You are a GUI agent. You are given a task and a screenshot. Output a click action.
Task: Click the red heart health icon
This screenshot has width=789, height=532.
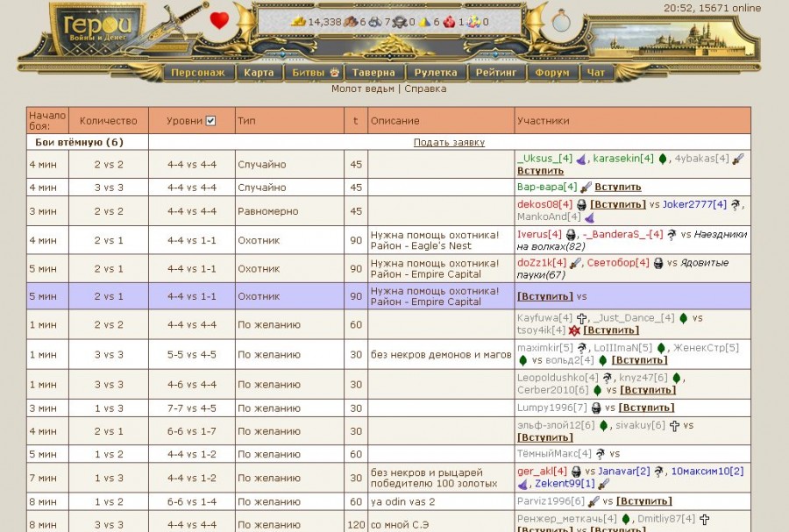pyautogui.click(x=219, y=21)
